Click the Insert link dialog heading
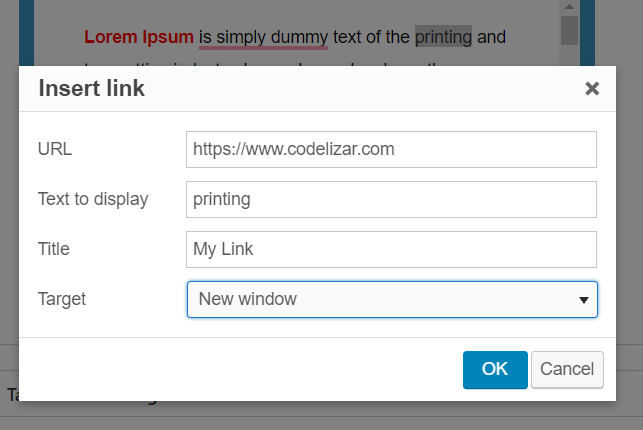Image resolution: width=643 pixels, height=430 pixels. click(91, 88)
